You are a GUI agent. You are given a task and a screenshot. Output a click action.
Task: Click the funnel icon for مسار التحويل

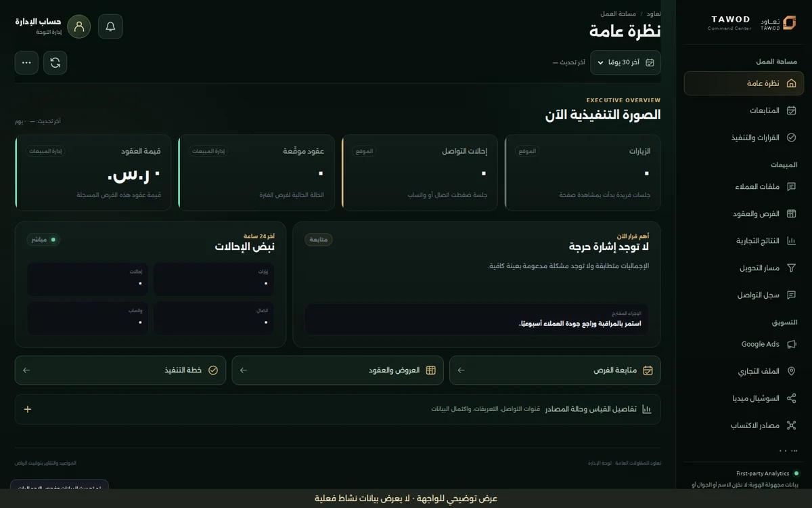pyautogui.click(x=792, y=268)
